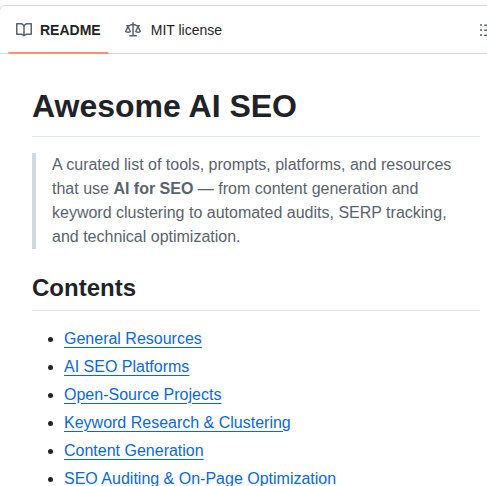The image size is (487, 486).
Task: Click the 'A curated list of tools' line
Action: tap(251, 165)
